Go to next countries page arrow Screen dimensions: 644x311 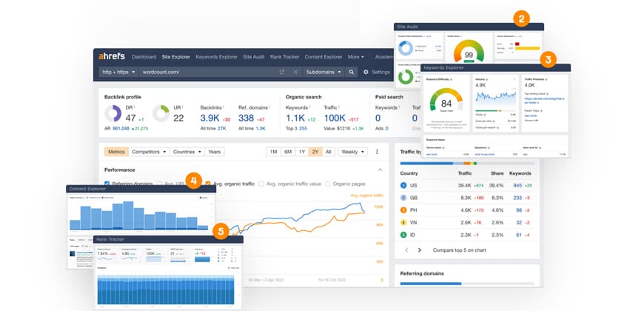(419, 250)
